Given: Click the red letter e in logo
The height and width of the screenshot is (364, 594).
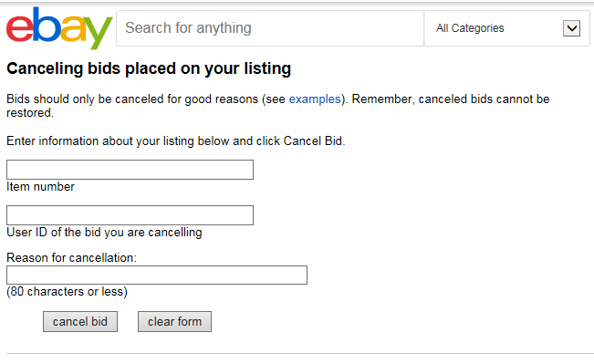Looking at the screenshot, I should pos(19,29).
